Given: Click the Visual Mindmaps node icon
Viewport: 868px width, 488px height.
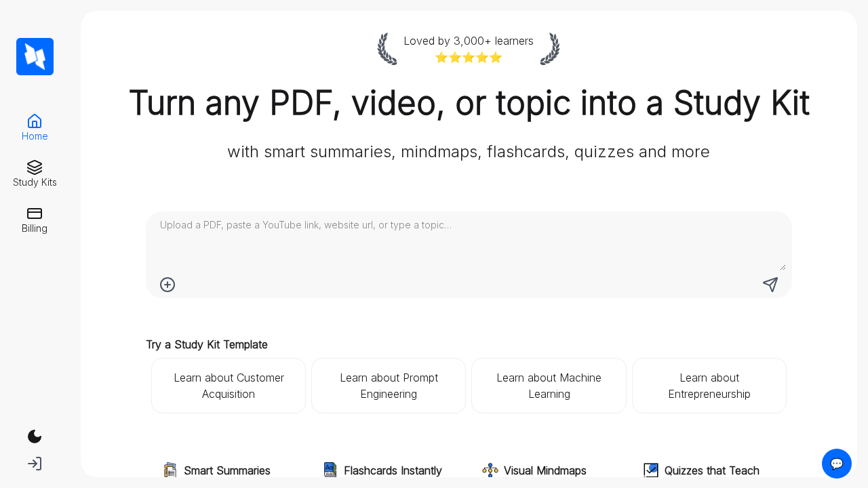Looking at the screenshot, I should [490, 470].
